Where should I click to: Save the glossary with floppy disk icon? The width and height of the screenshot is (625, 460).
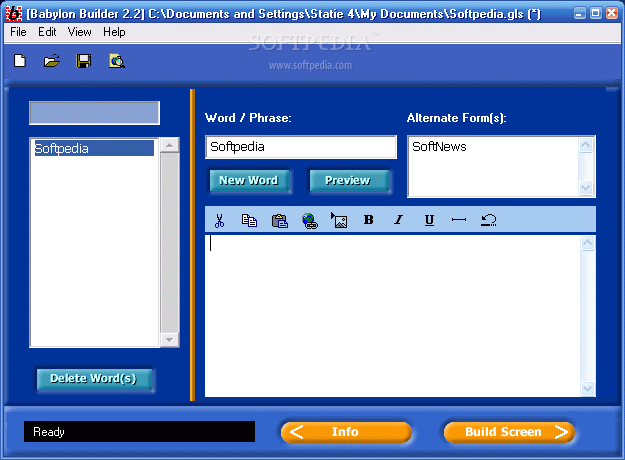[x=84, y=61]
